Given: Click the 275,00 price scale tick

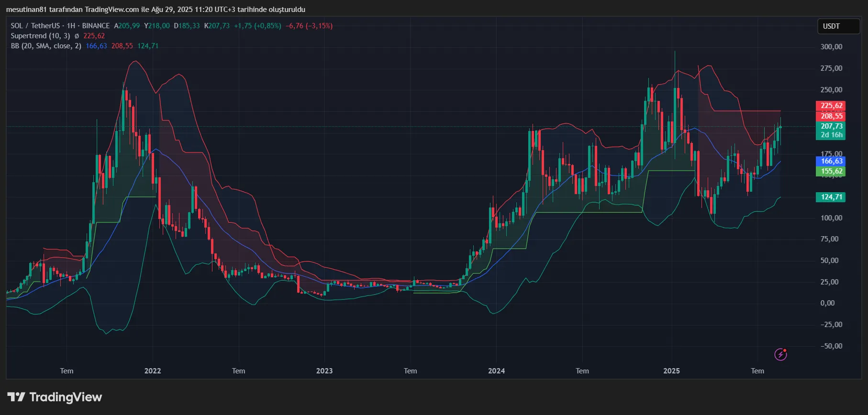Looking at the screenshot, I should [x=831, y=68].
